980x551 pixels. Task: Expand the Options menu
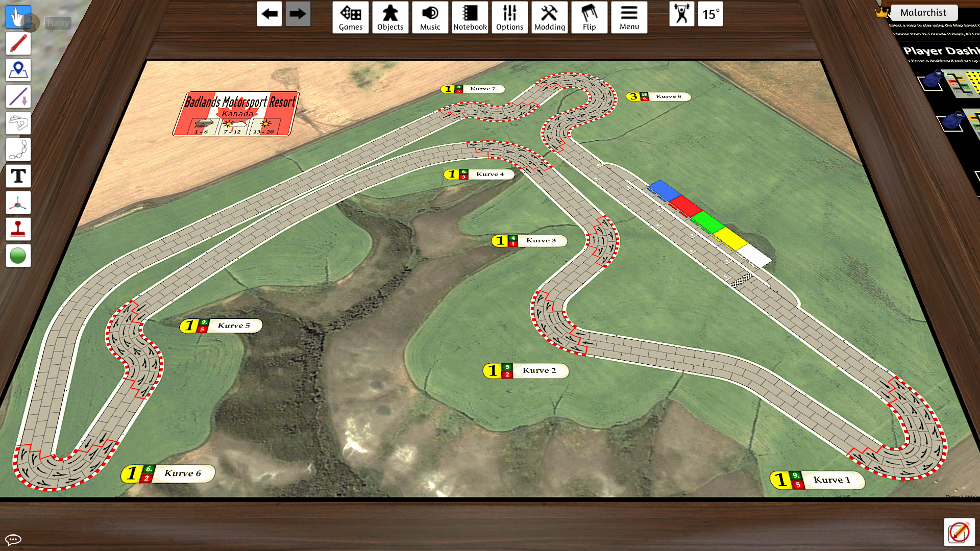pyautogui.click(x=510, y=17)
